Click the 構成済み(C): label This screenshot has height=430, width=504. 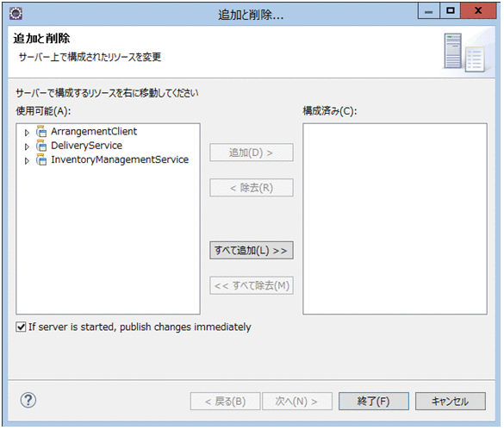click(330, 111)
